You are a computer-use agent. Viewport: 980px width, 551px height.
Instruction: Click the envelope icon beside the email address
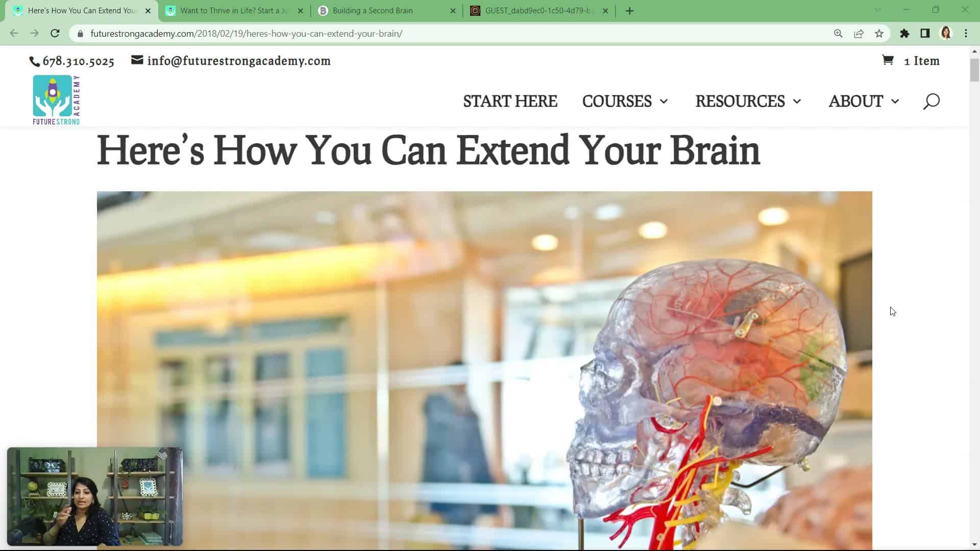point(136,60)
